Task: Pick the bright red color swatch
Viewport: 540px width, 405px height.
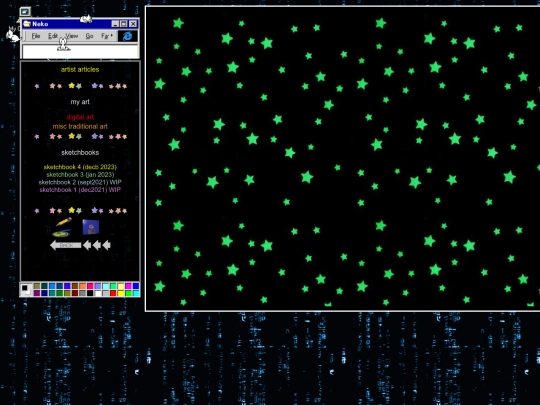Action: [x=113, y=293]
